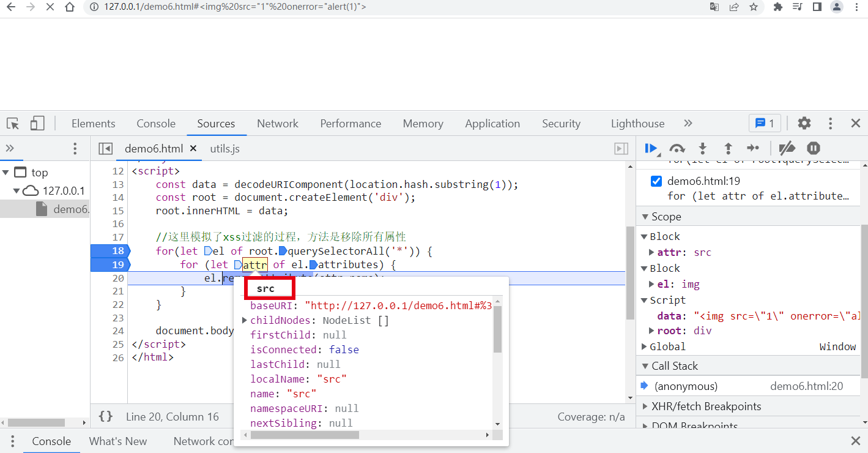Switch to the Lighthouse tab
This screenshot has width=868, height=453.
tap(637, 123)
